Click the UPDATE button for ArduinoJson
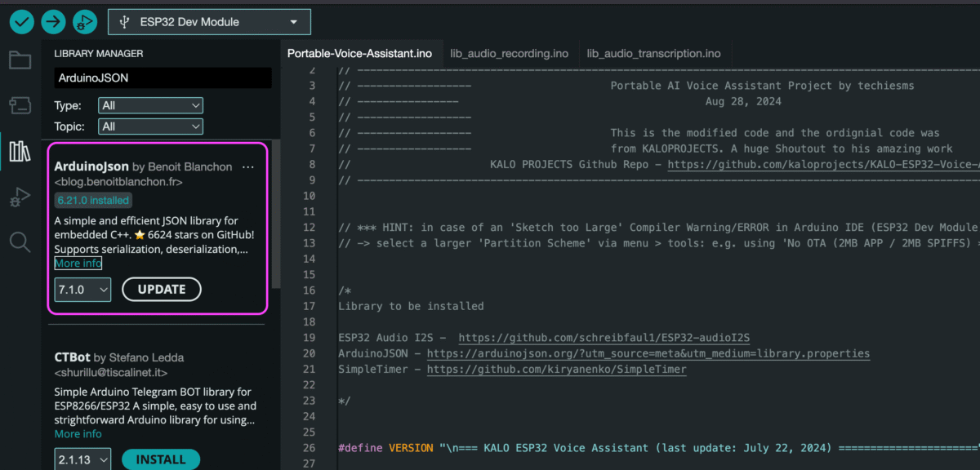Screen dimensions: 980x470 [161, 289]
